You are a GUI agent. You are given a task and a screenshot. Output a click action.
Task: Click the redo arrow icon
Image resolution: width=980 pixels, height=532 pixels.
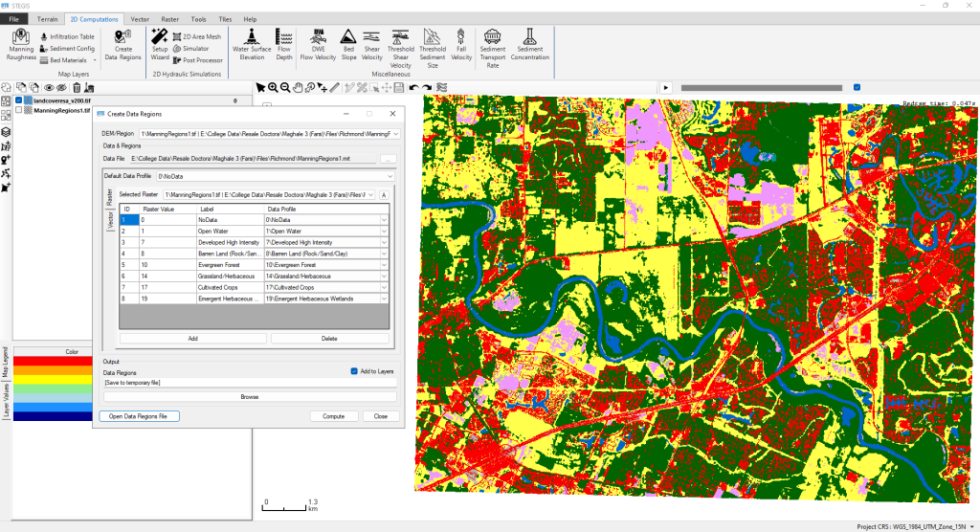[426, 88]
